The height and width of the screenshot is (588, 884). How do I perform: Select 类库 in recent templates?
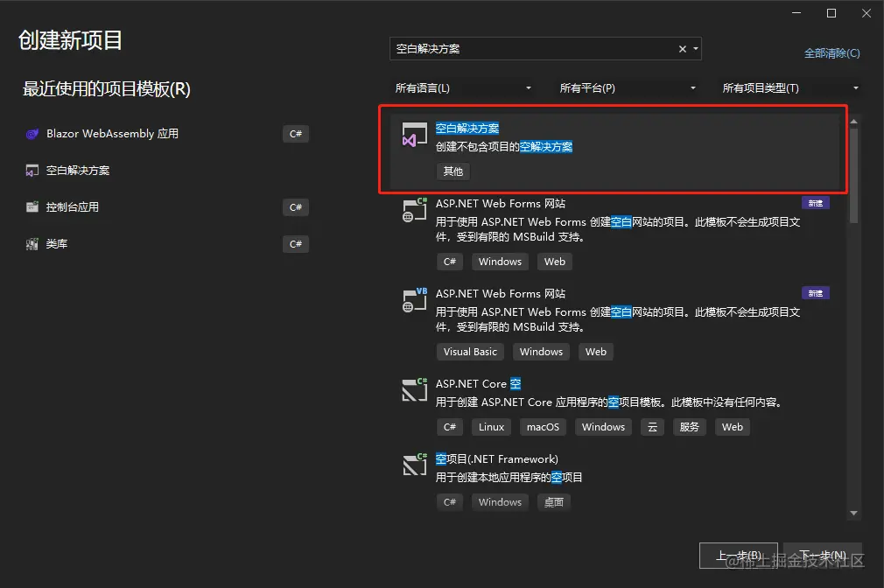[x=57, y=243]
